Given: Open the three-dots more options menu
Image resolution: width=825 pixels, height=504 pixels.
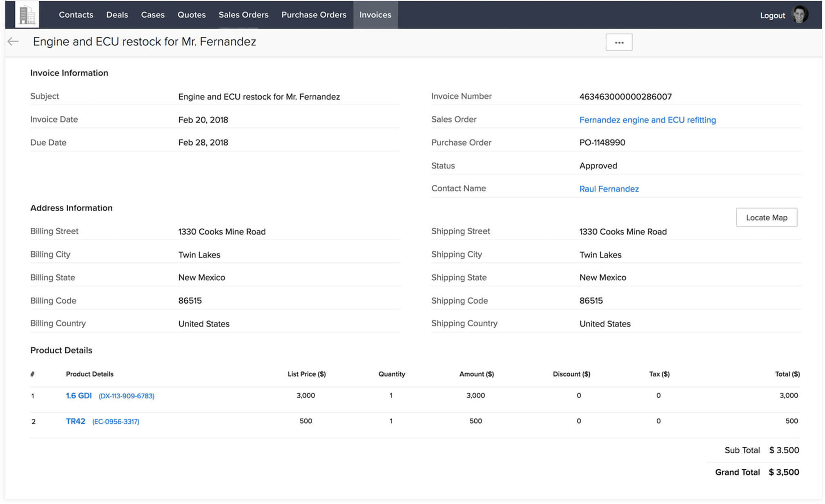Looking at the screenshot, I should (x=619, y=42).
